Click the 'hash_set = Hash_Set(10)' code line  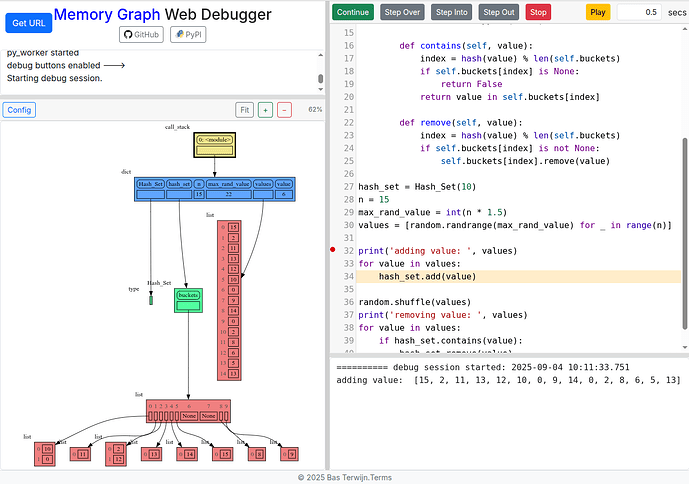click(417, 187)
